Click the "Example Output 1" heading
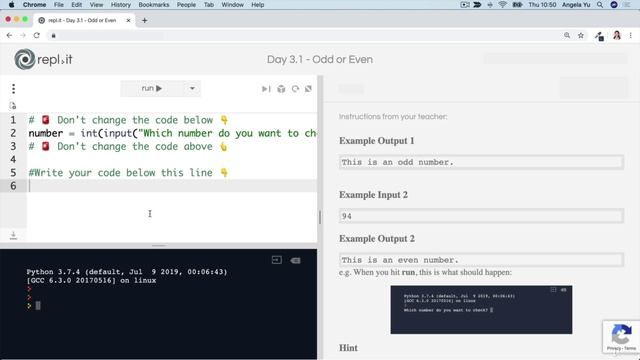640x360 pixels. 376,141
